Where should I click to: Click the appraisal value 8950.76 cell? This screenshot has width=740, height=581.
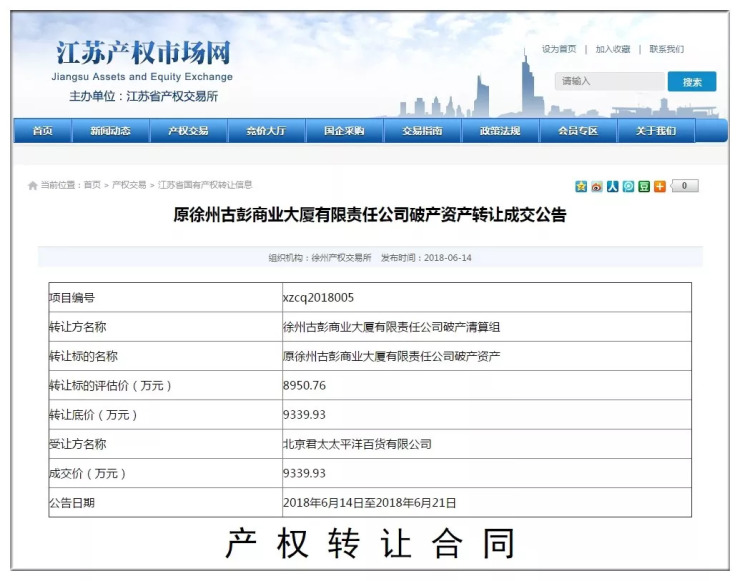pyautogui.click(x=487, y=385)
